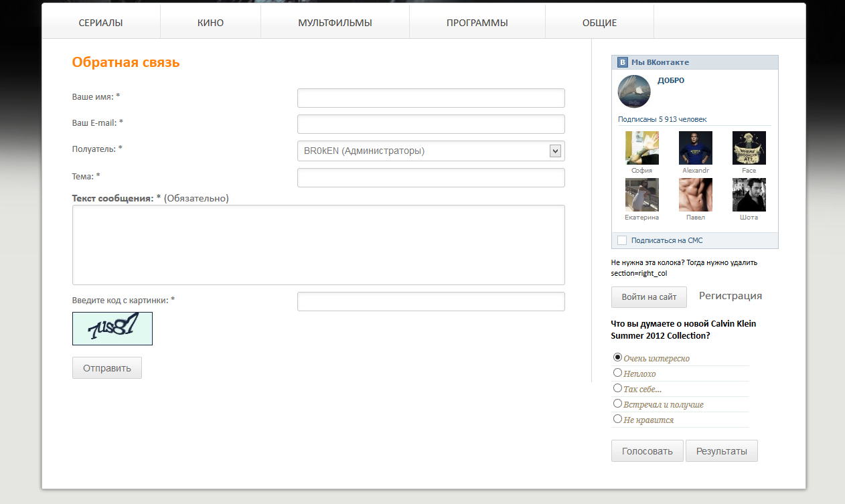Image resolution: width=845 pixels, height=504 pixels.
Task: Select the Так себе... poll answer
Action: (x=618, y=388)
